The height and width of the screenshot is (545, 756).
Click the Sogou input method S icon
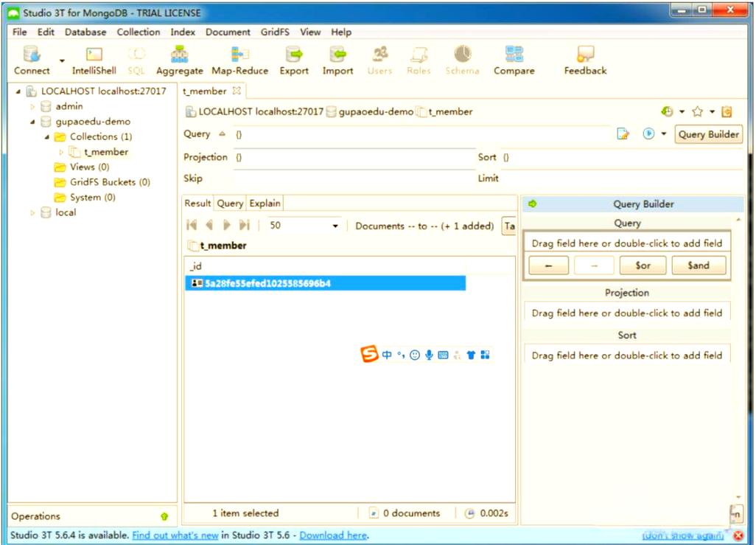click(x=369, y=354)
